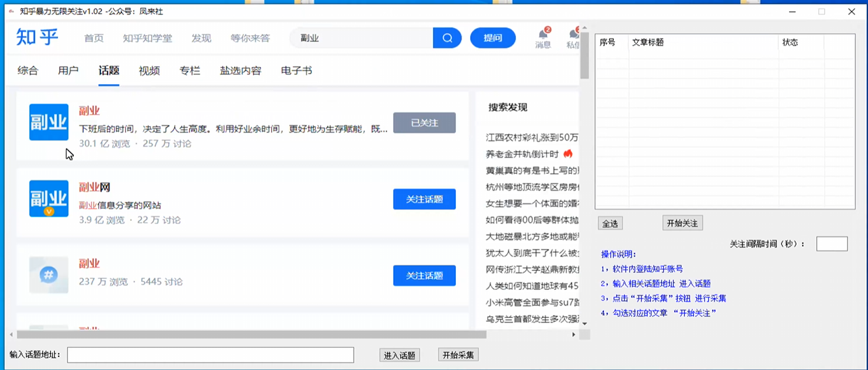Click the hashtag topic avatar icon
868x370 pixels.
coord(49,275)
